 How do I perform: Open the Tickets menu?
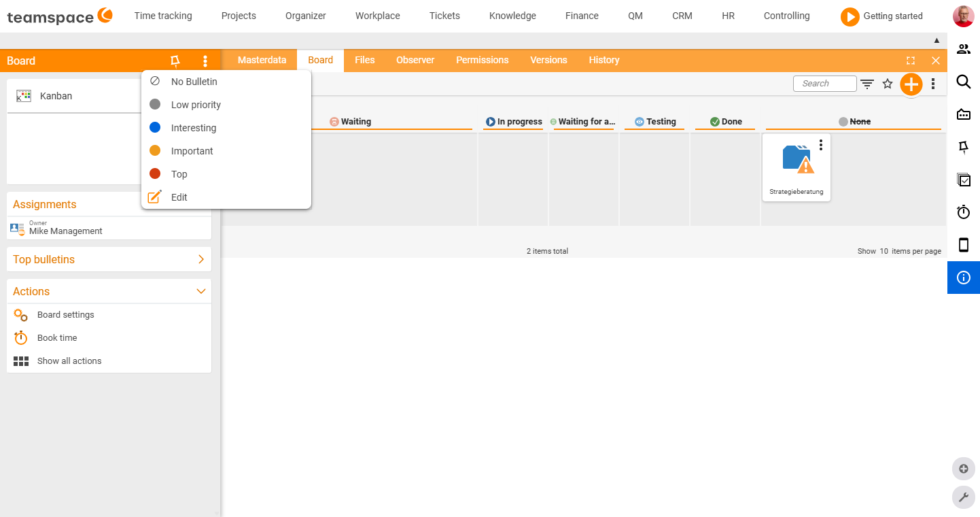(444, 16)
